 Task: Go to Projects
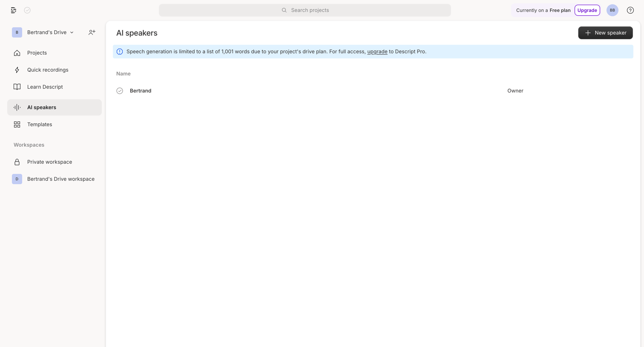coord(55,53)
